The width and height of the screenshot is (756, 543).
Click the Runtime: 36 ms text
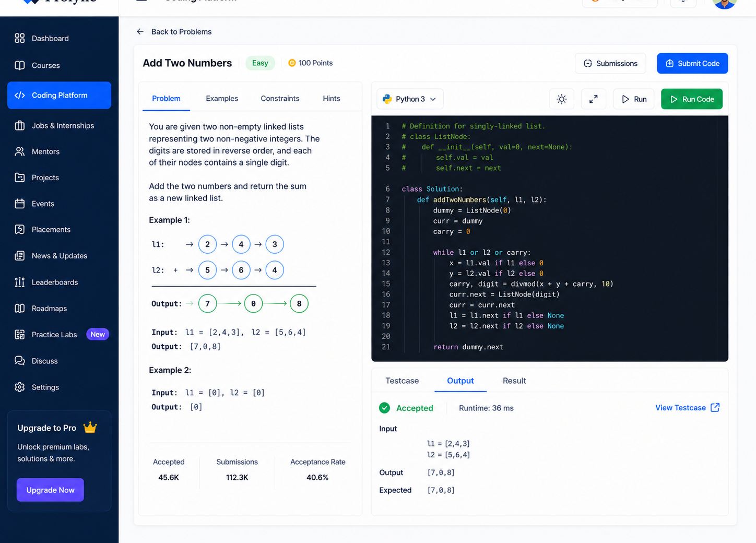(x=486, y=408)
